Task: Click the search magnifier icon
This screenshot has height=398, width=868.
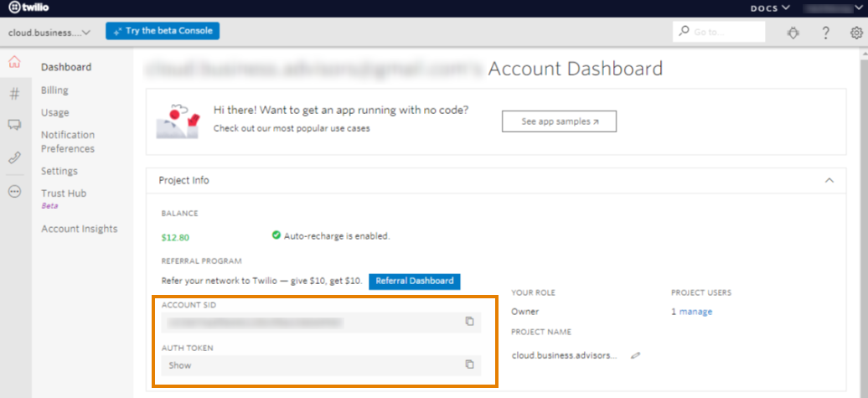Action: [685, 32]
